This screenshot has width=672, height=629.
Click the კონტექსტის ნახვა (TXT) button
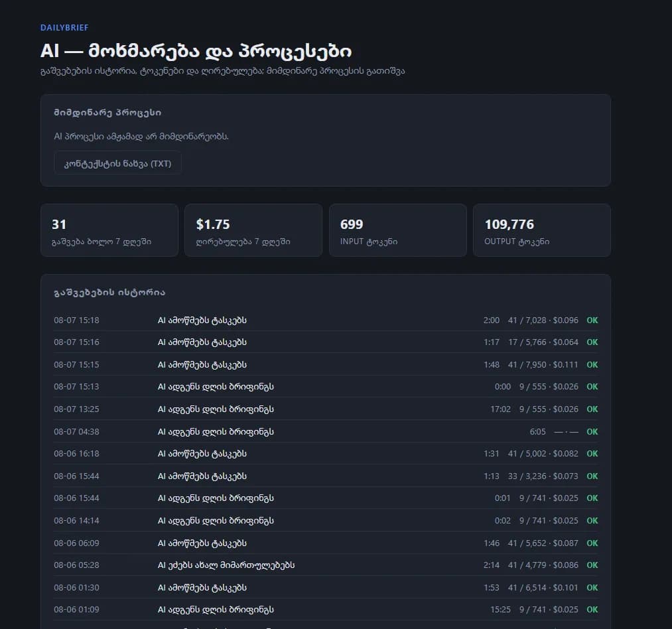(x=118, y=163)
